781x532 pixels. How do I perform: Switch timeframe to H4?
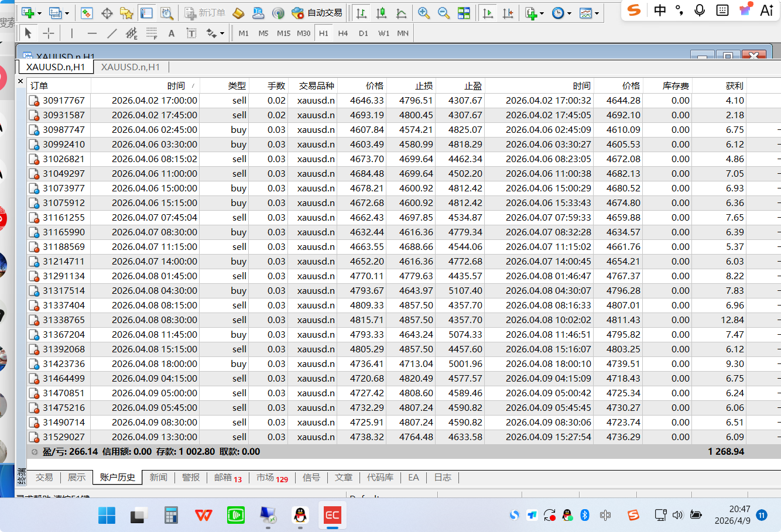[x=343, y=33]
